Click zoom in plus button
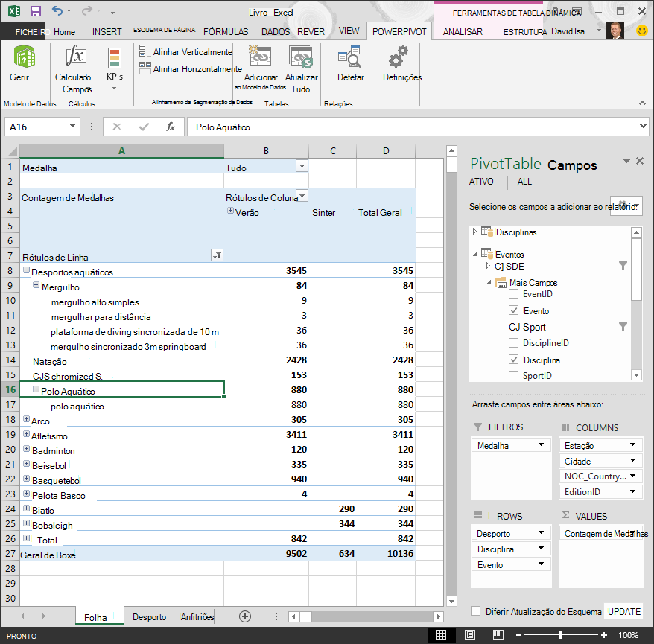Viewport: 654px width, 644px height. coord(603,635)
